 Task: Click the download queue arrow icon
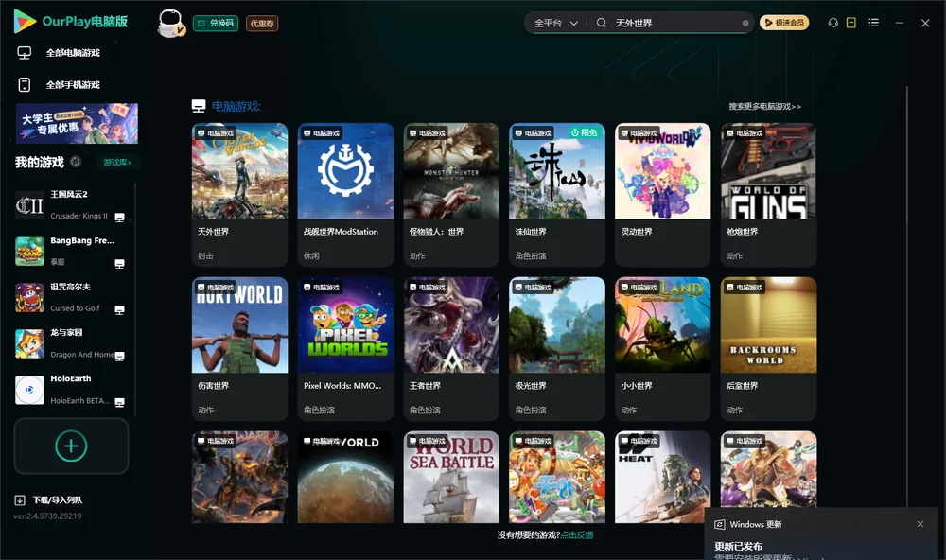tap(19, 499)
